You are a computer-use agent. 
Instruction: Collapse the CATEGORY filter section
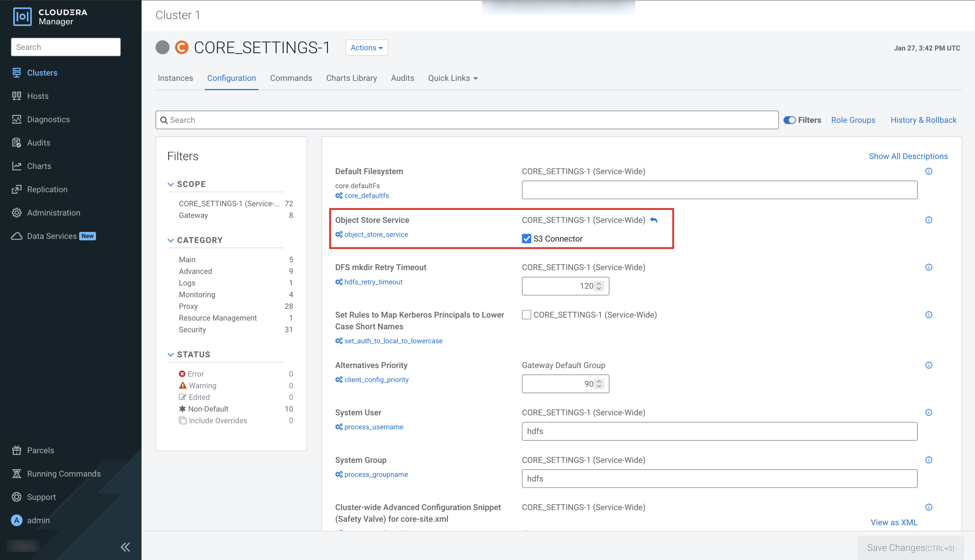tap(170, 240)
